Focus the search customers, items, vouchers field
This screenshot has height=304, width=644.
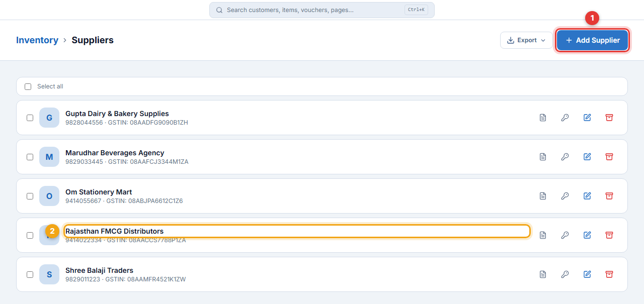[322, 10]
